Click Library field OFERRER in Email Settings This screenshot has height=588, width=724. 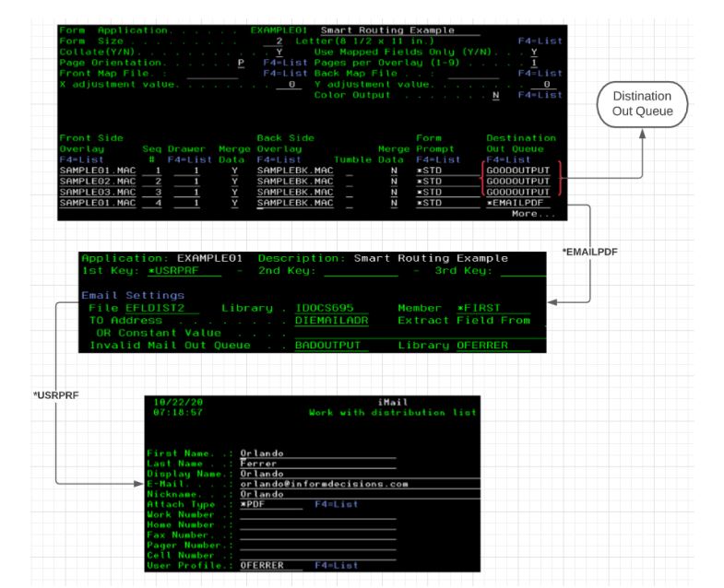pos(493,346)
